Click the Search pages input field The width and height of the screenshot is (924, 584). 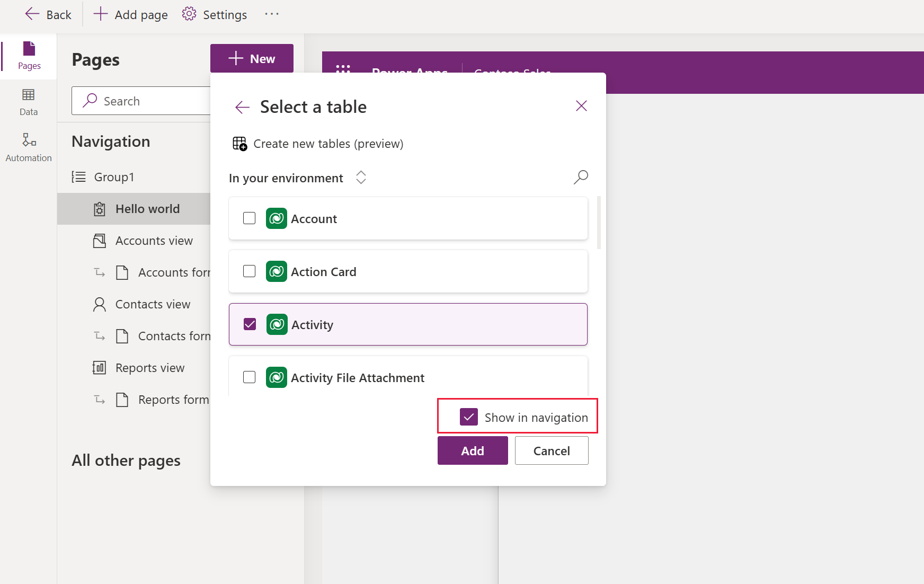(148, 101)
